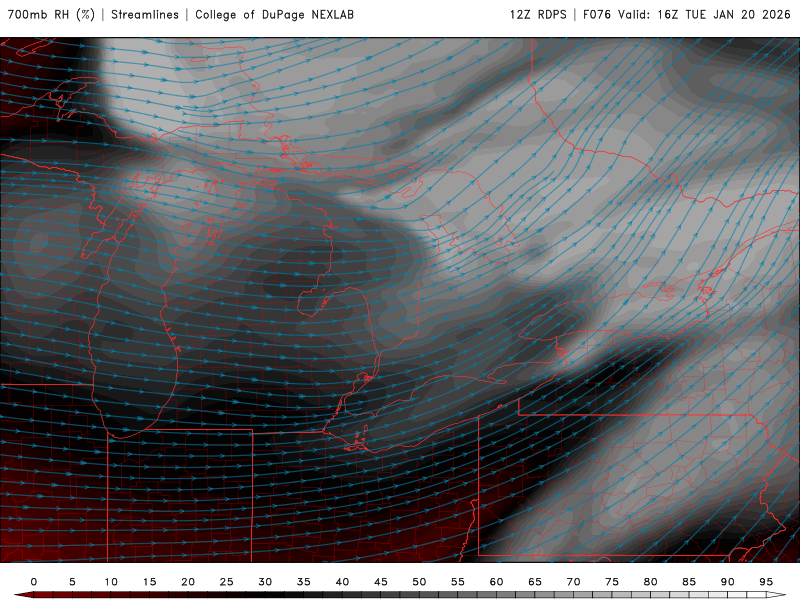Click the '45' value on the legend
Screen dimensions: 800x600
point(381,582)
